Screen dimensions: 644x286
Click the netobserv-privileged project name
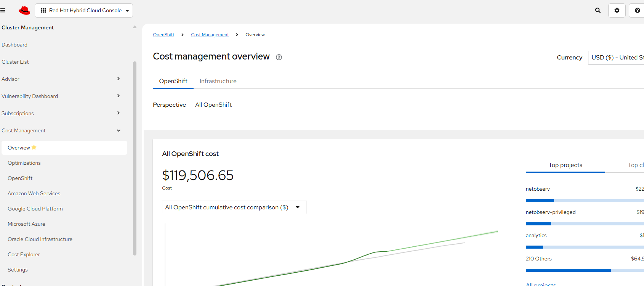pos(551,212)
